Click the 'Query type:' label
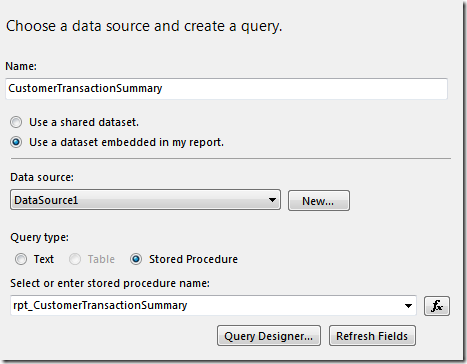The image size is (467, 364). point(40,237)
